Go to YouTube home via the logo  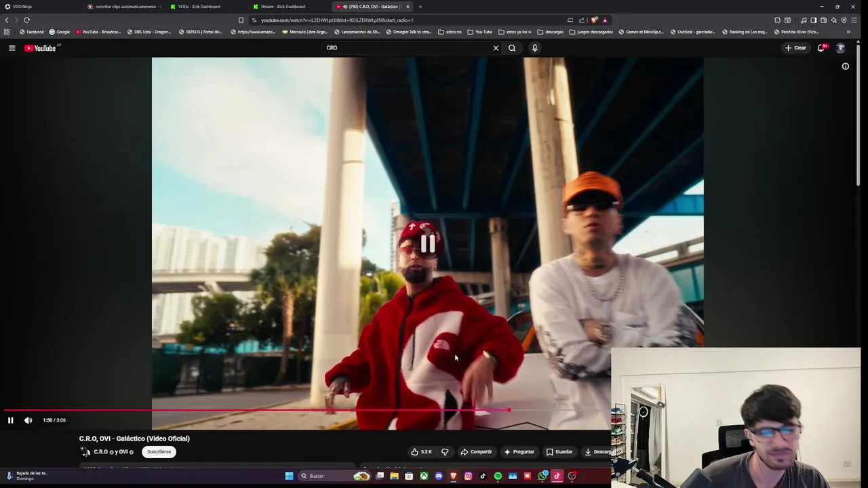click(40, 48)
